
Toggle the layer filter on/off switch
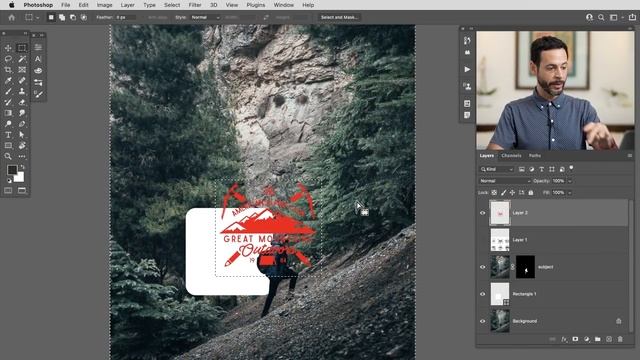point(571,168)
